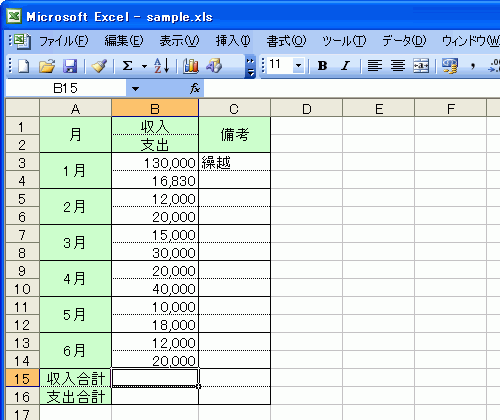The width and height of the screenshot is (500, 420).
Task: Click cell containing 16,830
Action: [155, 180]
